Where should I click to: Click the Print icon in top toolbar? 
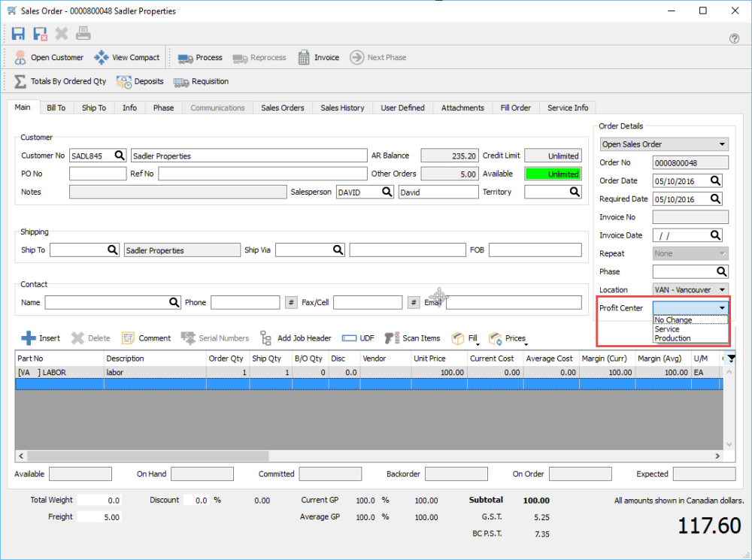[x=83, y=34]
